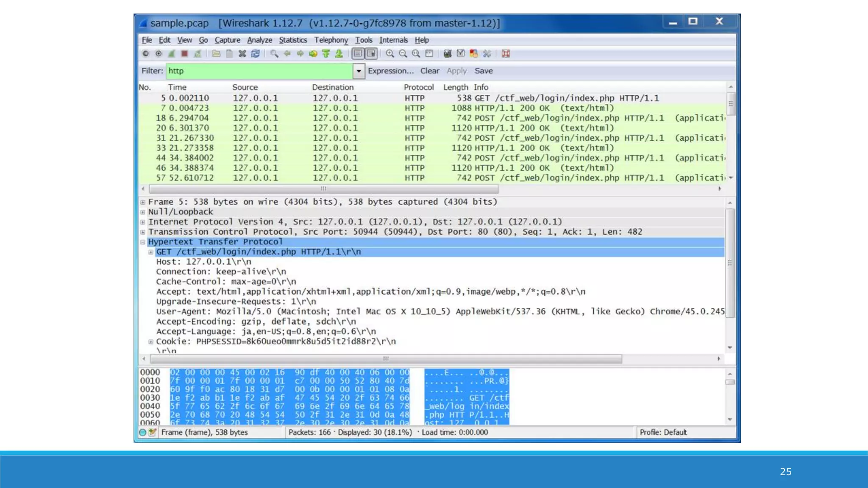Click the Close capture file X icon

[242, 54]
